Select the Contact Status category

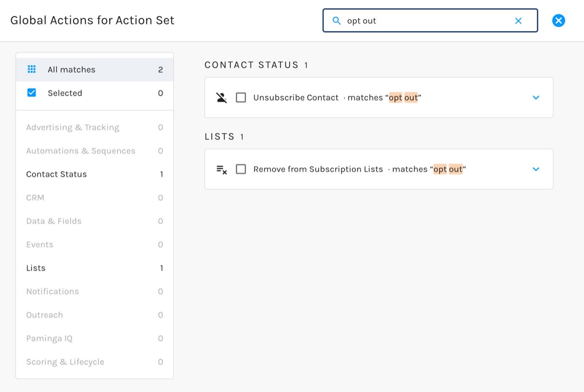pyautogui.click(x=94, y=174)
